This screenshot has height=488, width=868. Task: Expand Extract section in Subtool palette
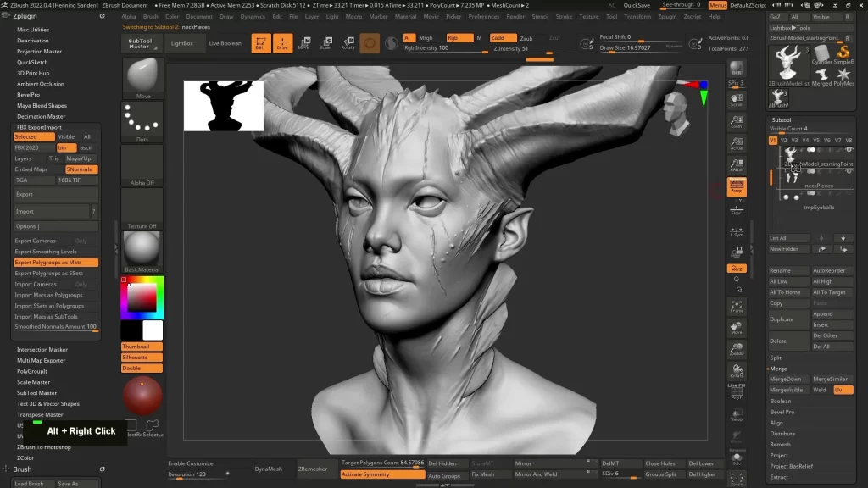[779, 477]
